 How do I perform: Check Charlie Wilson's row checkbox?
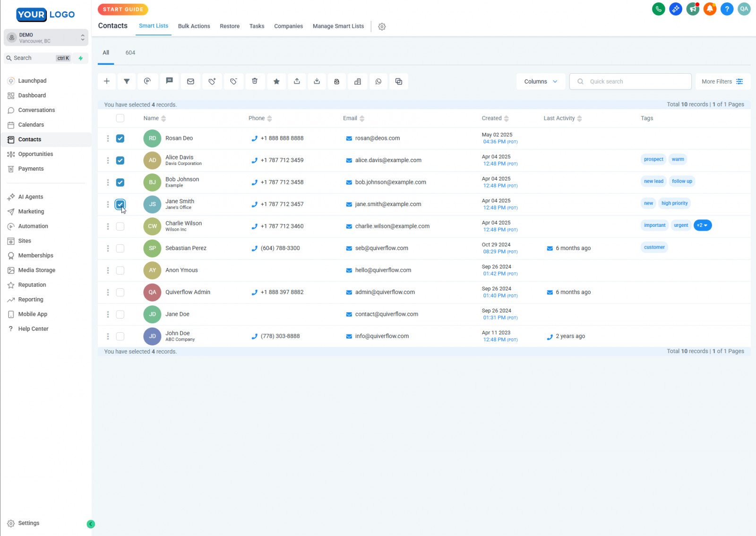pos(120,226)
